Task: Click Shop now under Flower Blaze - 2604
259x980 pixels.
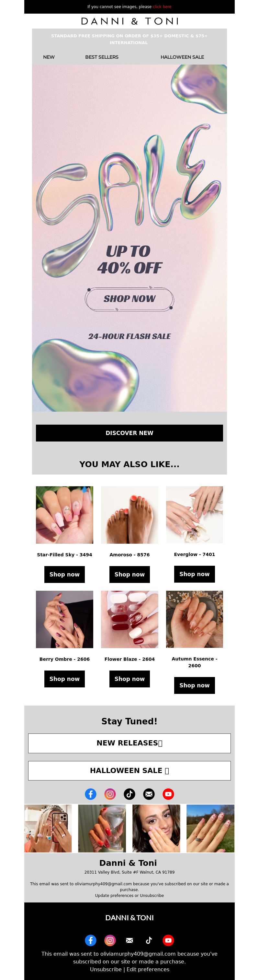Action: coord(129,679)
